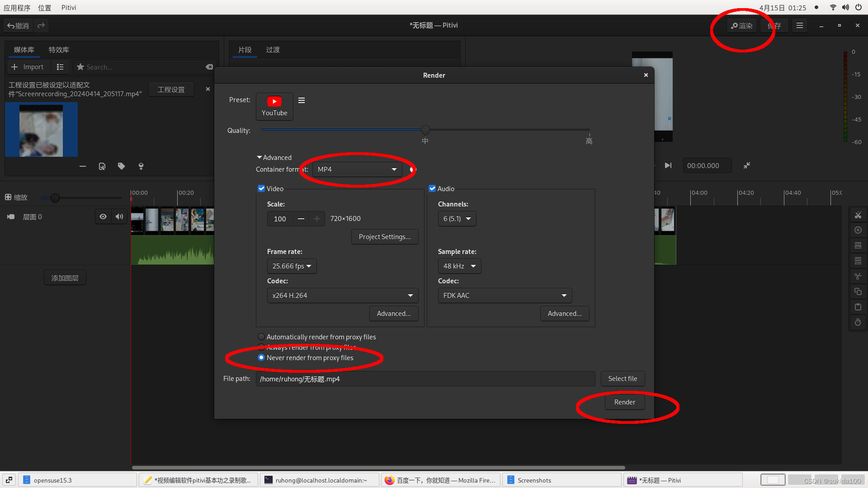Open the x264 H.264 codec dropdown
This screenshot has height=488, width=868.
[x=342, y=296]
